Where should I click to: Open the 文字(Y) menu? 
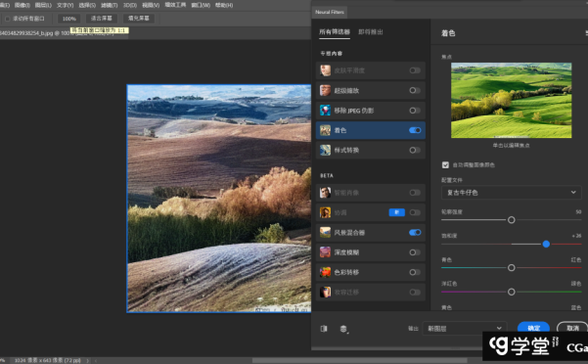coord(65,5)
